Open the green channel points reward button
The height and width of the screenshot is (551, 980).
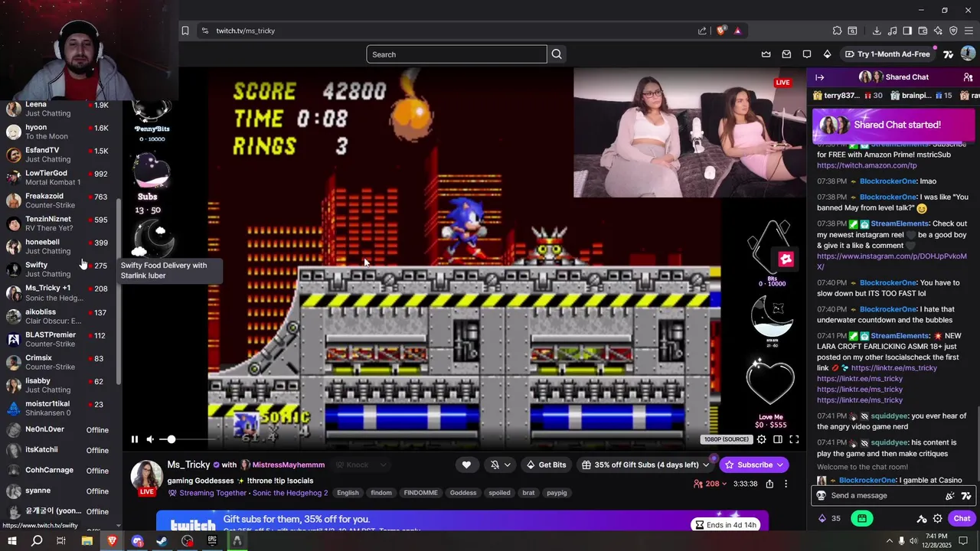pos(862,518)
